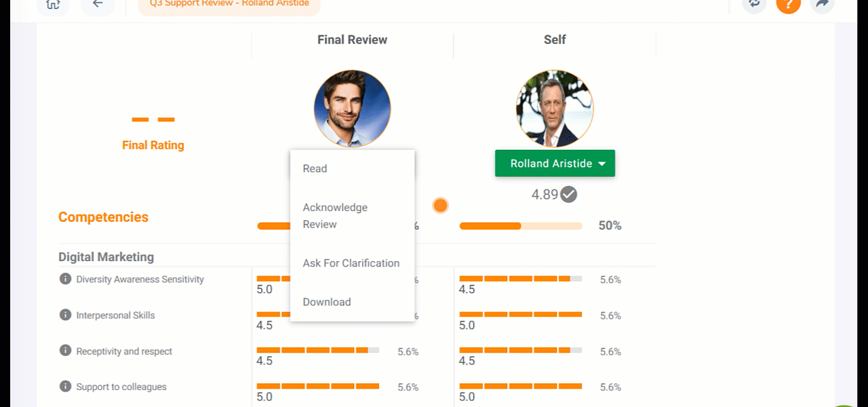Click the Self reviewer profile photo

[x=554, y=109]
